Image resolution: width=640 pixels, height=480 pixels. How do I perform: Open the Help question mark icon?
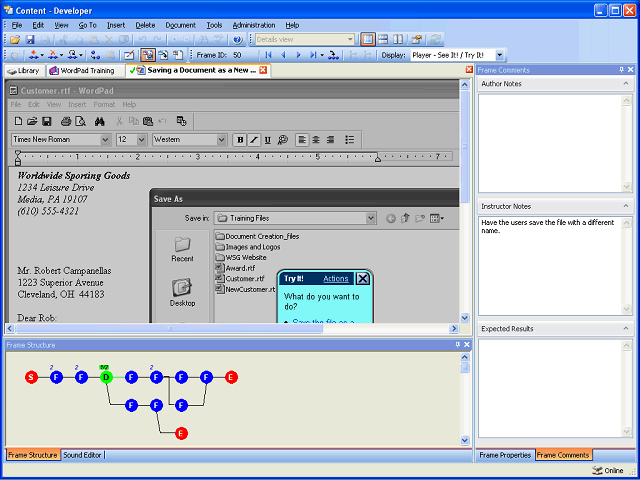[x=238, y=40]
